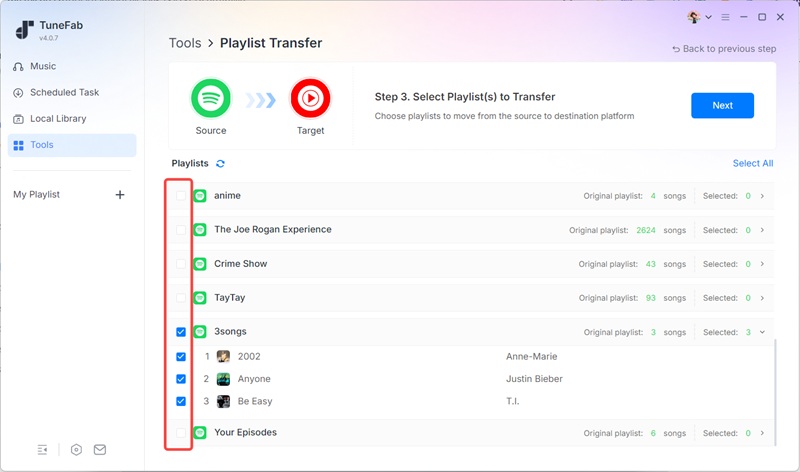Uncheck the song Be Easy checkbox
This screenshot has height=472, width=800.
coord(181,402)
